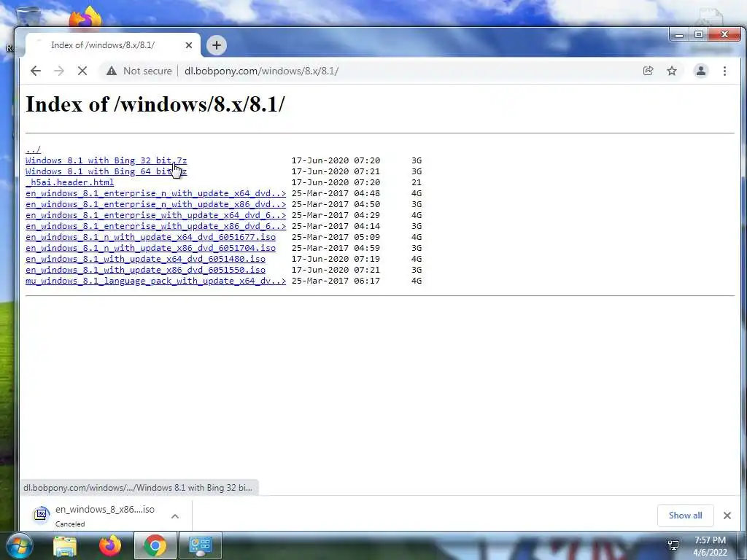Open a new tab with plus button
Screen dimensions: 747x560
pyautogui.click(x=217, y=45)
